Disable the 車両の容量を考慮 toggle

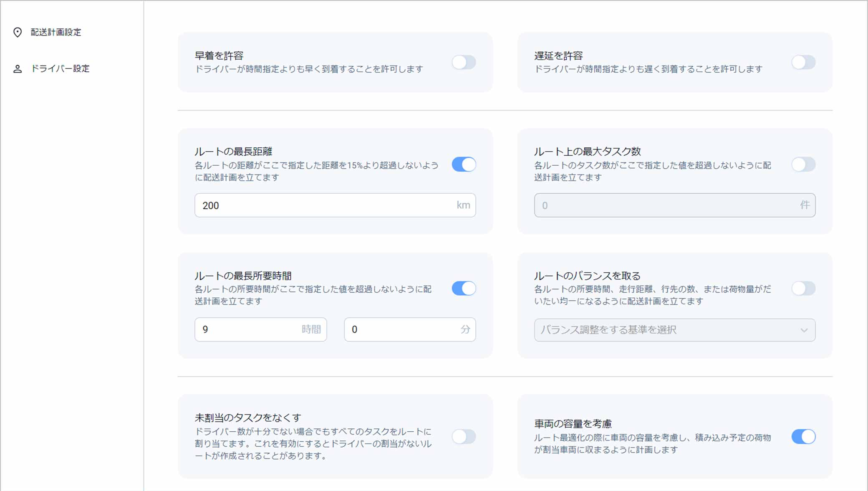point(803,437)
